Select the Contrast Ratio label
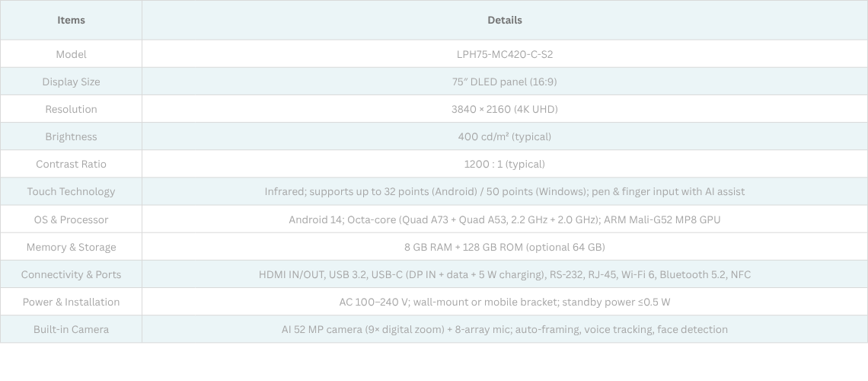 (71, 164)
